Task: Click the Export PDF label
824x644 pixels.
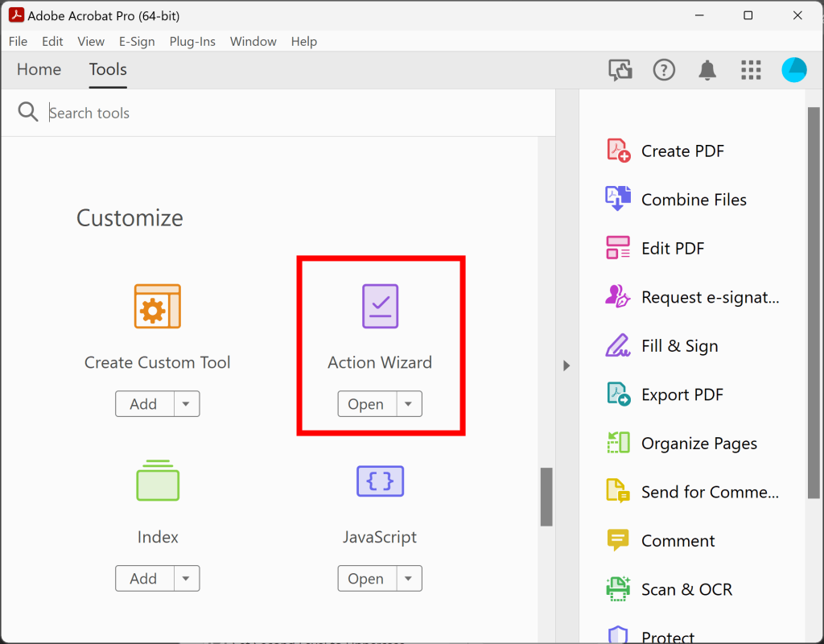Action: [x=682, y=394]
